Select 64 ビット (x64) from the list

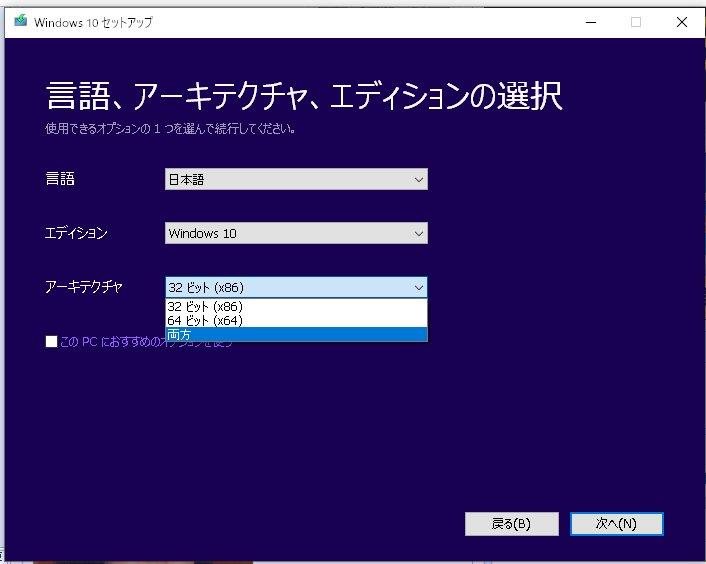point(296,320)
